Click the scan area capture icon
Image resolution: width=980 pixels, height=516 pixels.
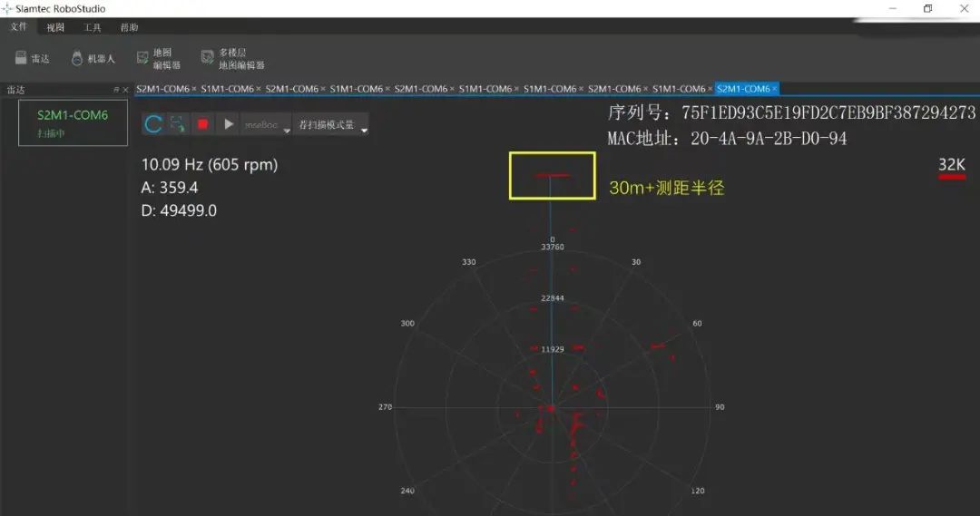tap(178, 124)
